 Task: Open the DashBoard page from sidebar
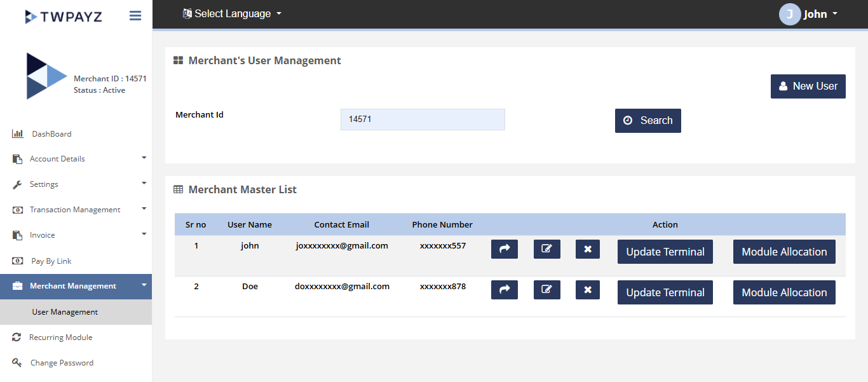51,134
